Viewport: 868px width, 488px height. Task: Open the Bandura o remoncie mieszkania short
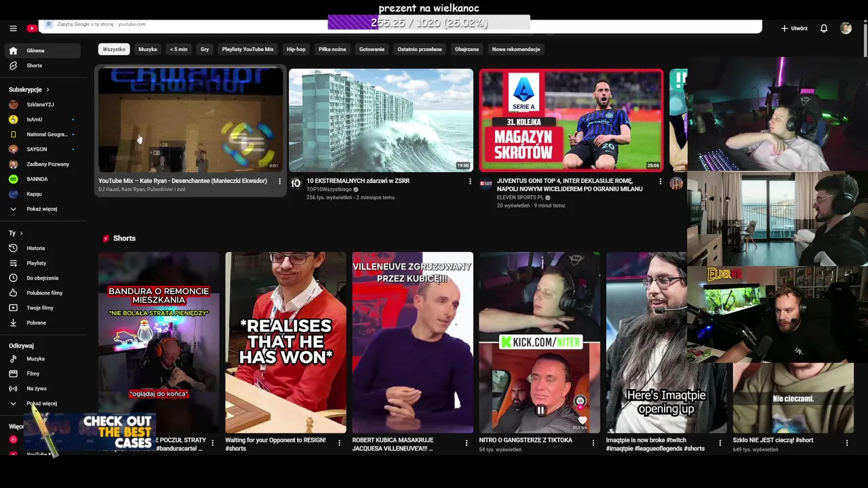[x=159, y=342]
